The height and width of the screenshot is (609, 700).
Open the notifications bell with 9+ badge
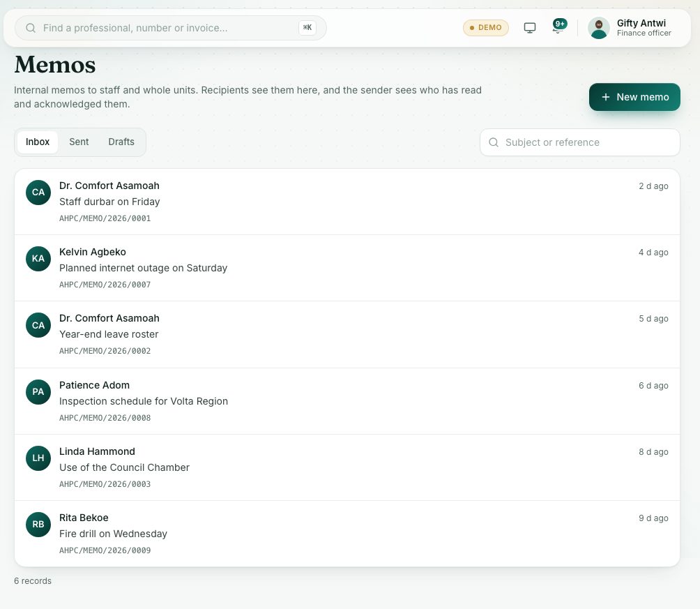pos(559,27)
